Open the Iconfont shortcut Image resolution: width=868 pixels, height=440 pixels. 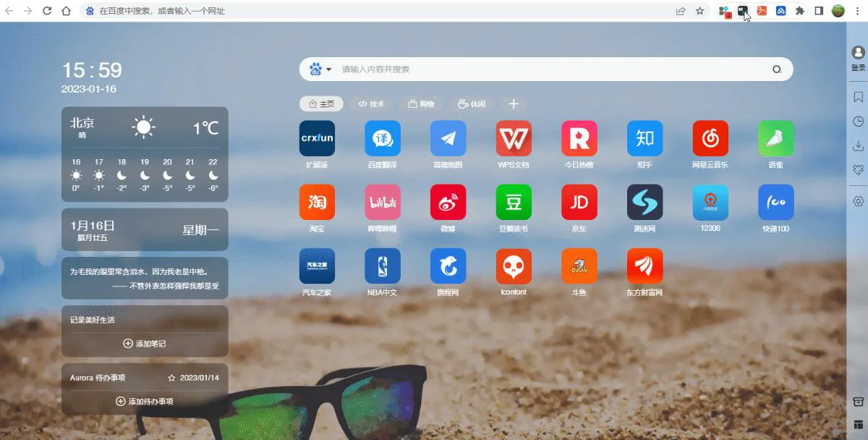[x=514, y=266]
